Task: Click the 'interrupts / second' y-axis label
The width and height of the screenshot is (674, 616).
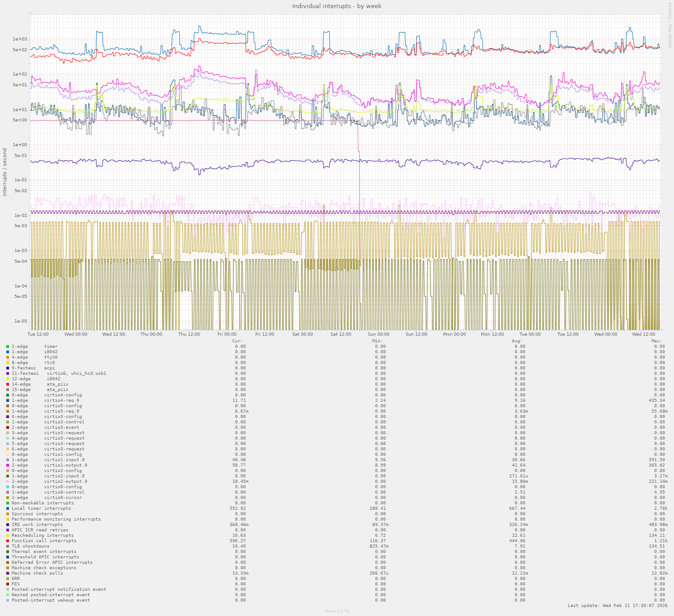Action: pos(5,172)
